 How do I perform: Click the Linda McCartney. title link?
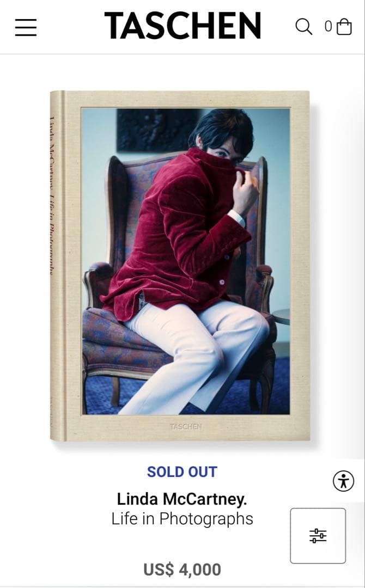click(x=182, y=499)
